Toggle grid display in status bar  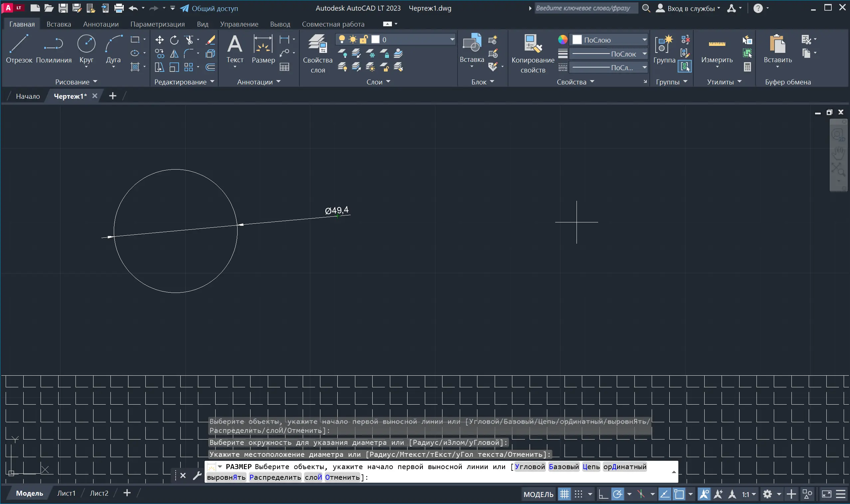point(565,494)
